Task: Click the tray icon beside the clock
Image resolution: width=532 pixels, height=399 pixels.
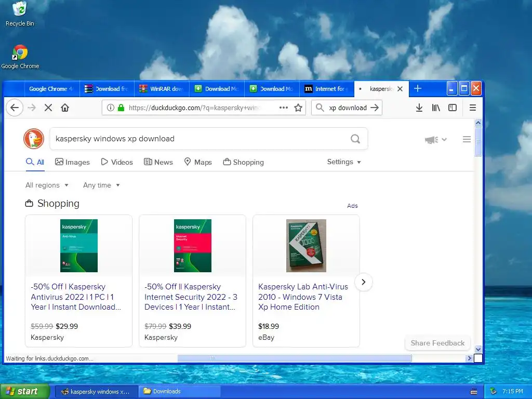Action: point(493,392)
